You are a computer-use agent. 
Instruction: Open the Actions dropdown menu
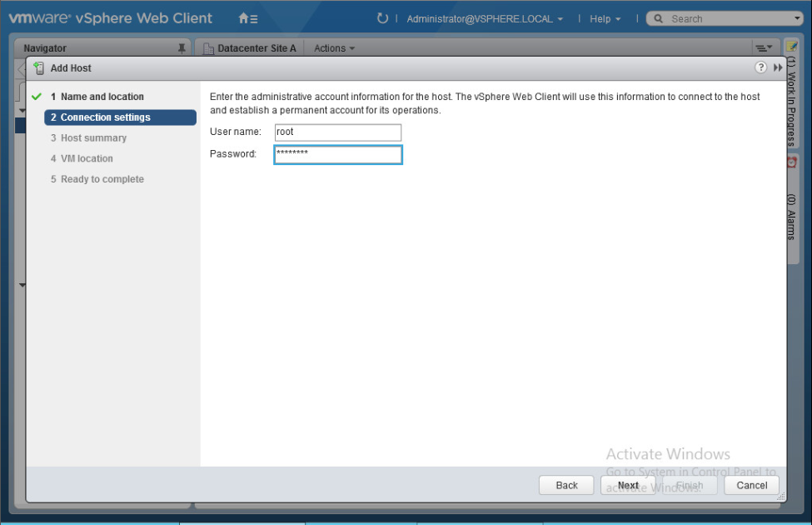pyautogui.click(x=333, y=47)
